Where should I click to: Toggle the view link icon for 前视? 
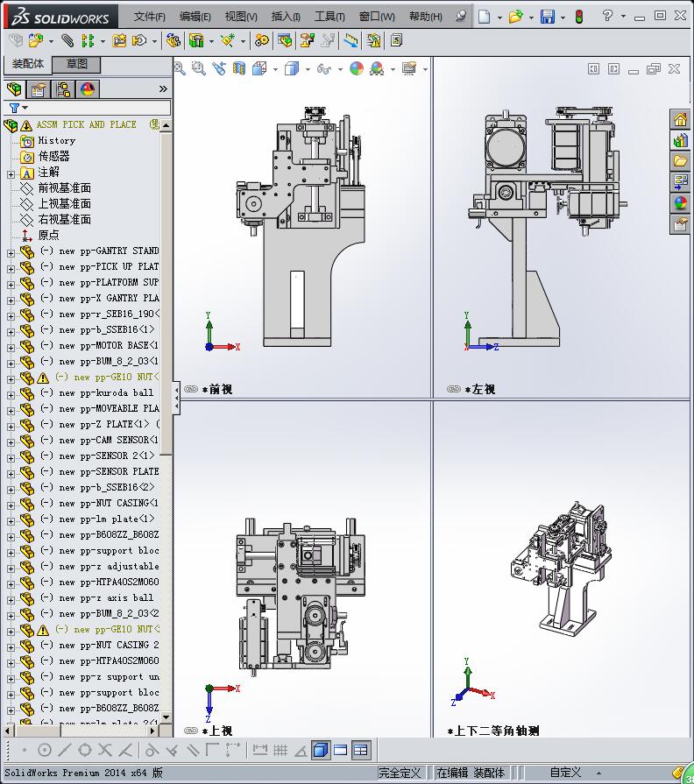pos(191,389)
